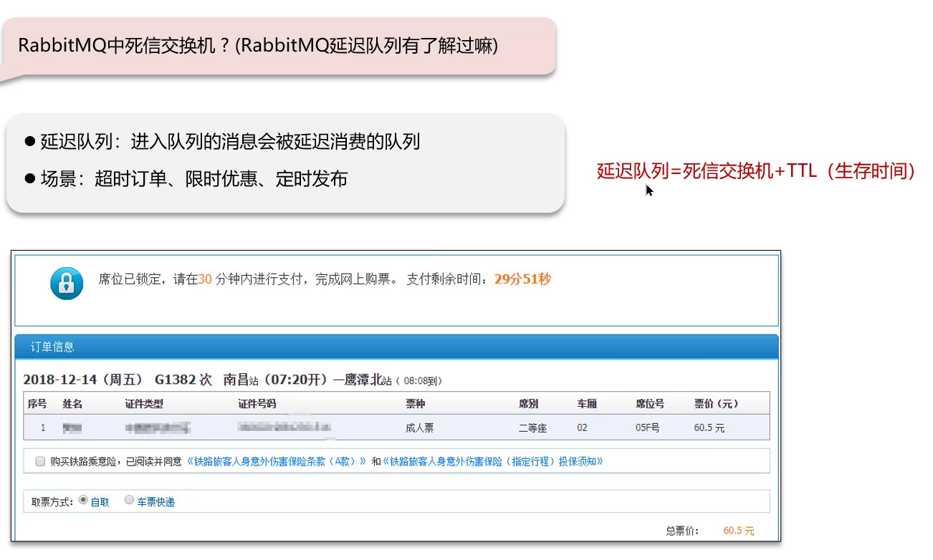Click the blurred ID type cell
Image resolution: width=933 pixels, height=560 pixels.
[158, 428]
